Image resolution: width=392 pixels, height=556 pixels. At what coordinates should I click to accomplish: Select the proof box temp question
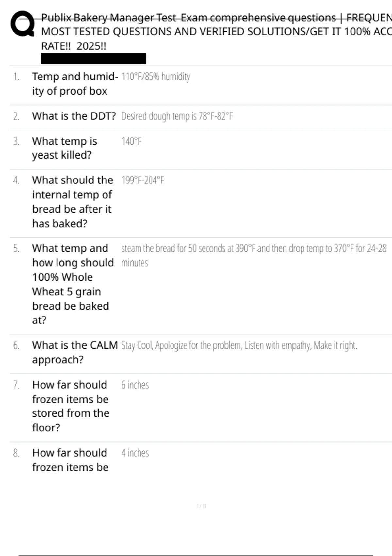pyautogui.click(x=75, y=83)
